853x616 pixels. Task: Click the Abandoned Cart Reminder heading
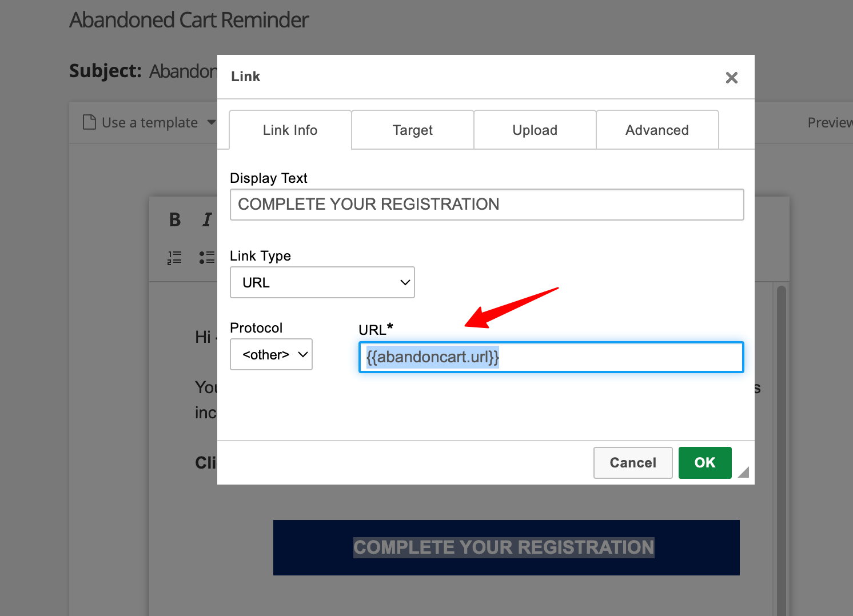(x=189, y=20)
